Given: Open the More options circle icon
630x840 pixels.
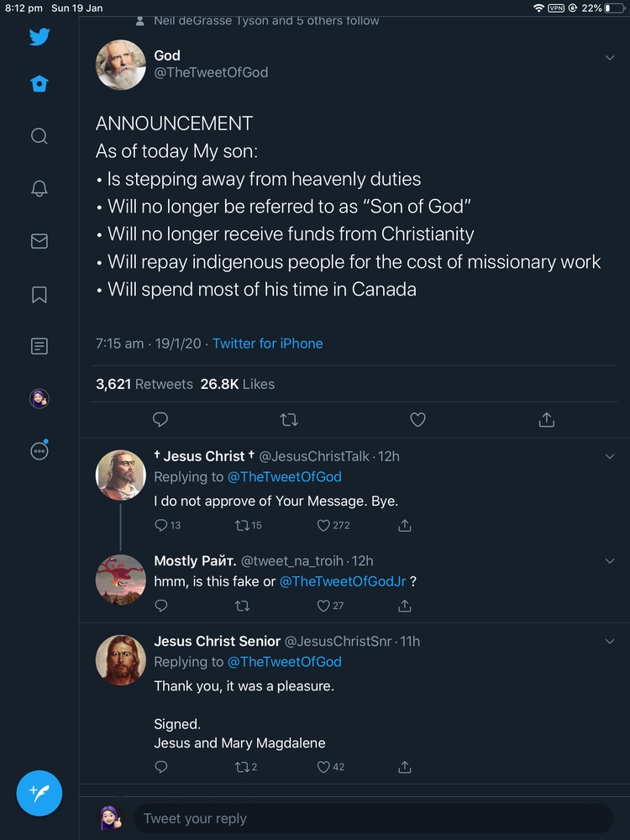Looking at the screenshot, I should pyautogui.click(x=39, y=451).
